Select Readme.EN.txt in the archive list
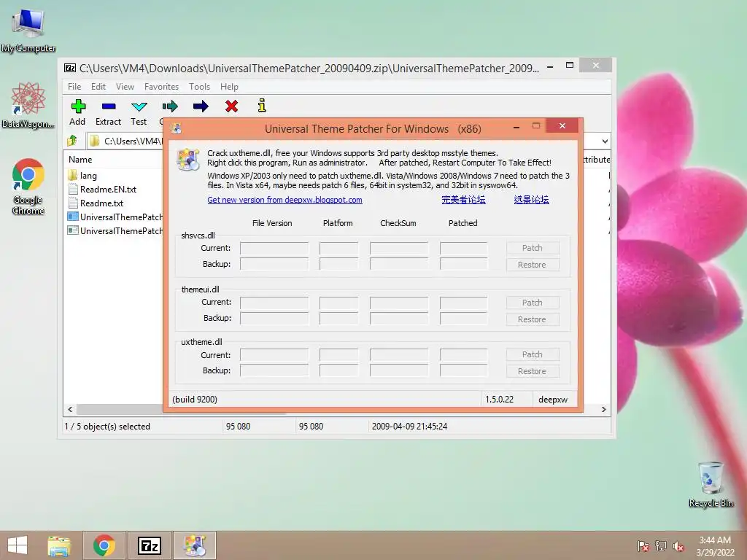747x560 pixels. [x=102, y=190]
